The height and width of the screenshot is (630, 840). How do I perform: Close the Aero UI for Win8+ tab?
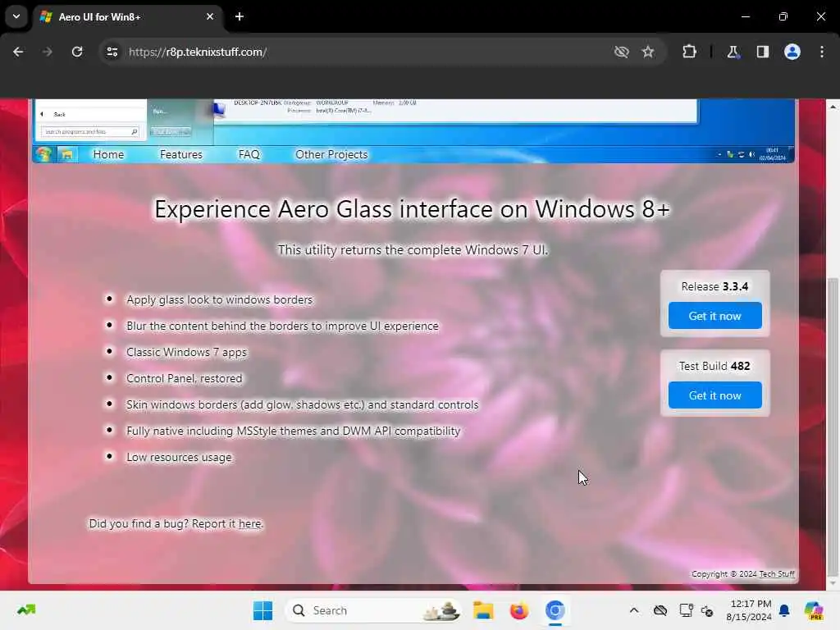(210, 16)
